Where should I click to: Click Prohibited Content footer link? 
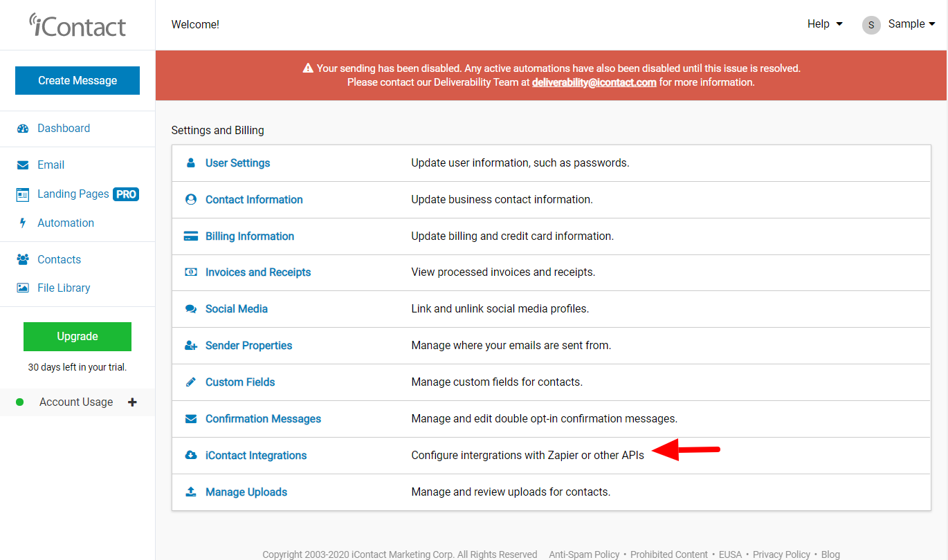coord(669,554)
